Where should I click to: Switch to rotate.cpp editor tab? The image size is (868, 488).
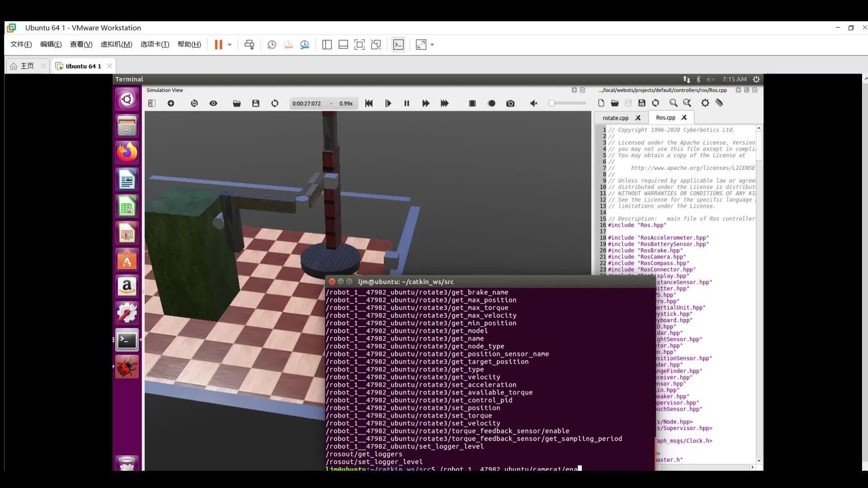click(615, 118)
